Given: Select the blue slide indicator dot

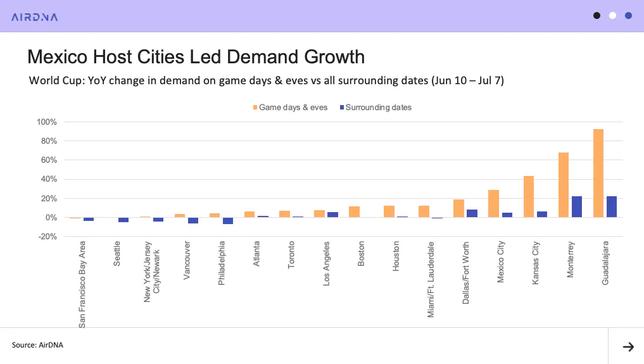Looking at the screenshot, I should click(x=628, y=16).
